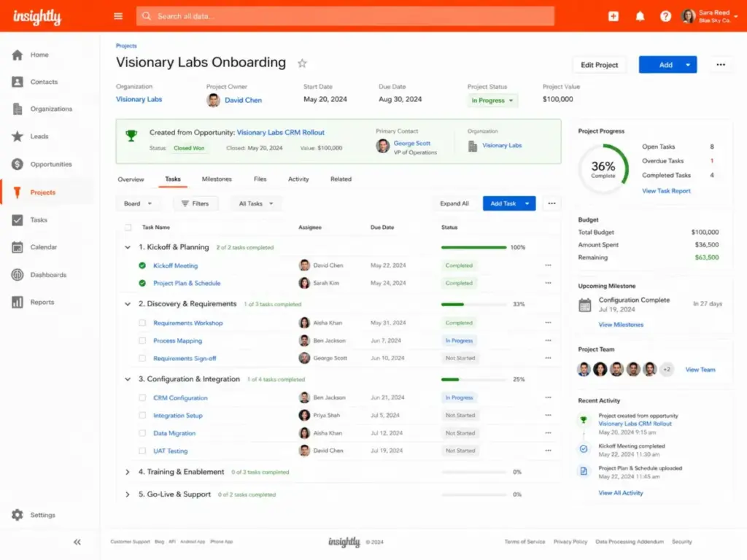This screenshot has height=560, width=747.
Task: Open the View Milestones link
Action: click(x=621, y=324)
